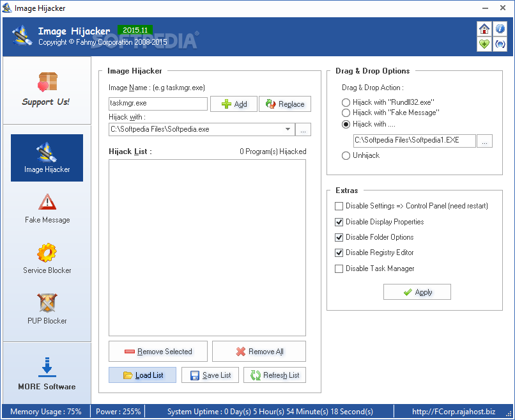515x420 pixels.
Task: Click the blue broadcast update icon
Action: click(x=500, y=44)
